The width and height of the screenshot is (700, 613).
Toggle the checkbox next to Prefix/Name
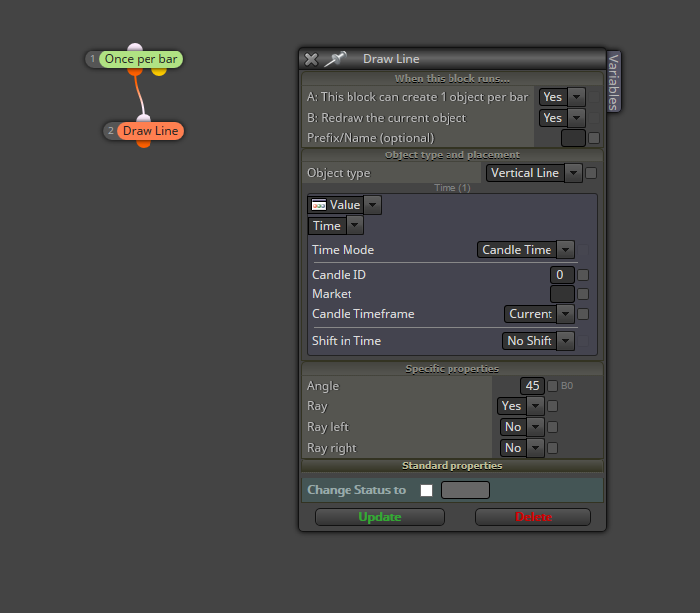coord(594,138)
